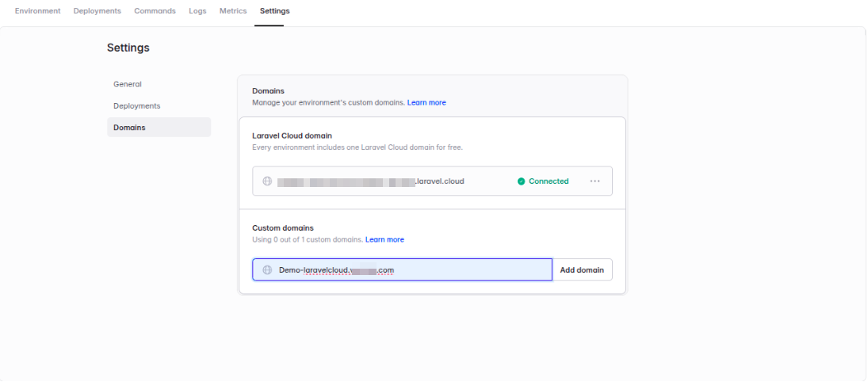View the Logs tab
868x382 pixels.
point(197,11)
